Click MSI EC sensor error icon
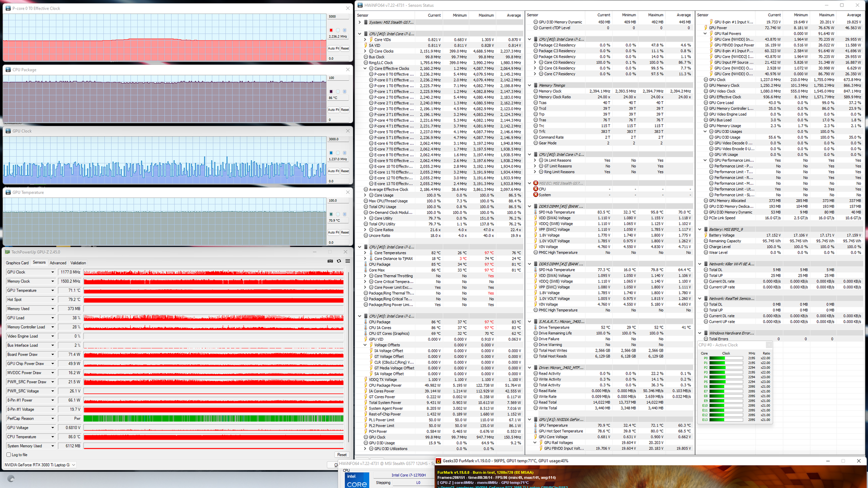Screen dimensions: 868x488 click(x=536, y=183)
